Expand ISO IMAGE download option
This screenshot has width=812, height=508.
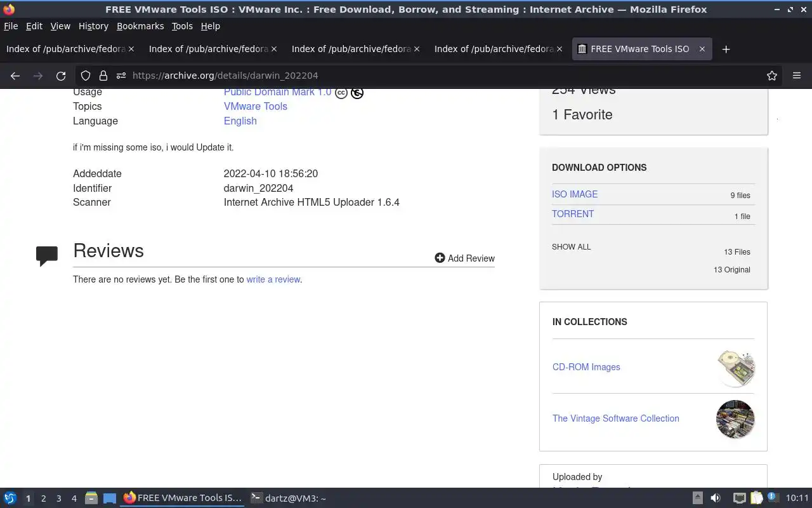click(x=575, y=194)
